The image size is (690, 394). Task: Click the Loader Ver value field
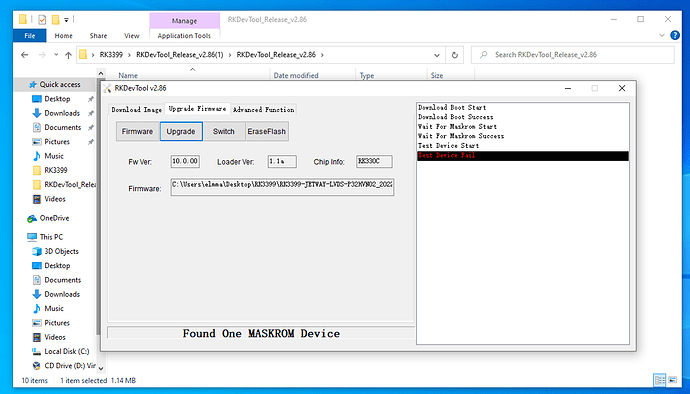(282, 162)
